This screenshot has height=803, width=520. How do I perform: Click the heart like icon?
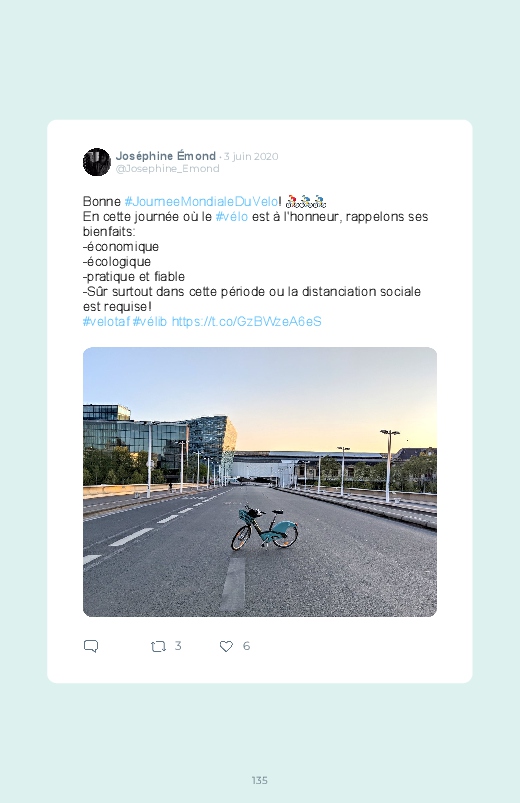tap(226, 646)
